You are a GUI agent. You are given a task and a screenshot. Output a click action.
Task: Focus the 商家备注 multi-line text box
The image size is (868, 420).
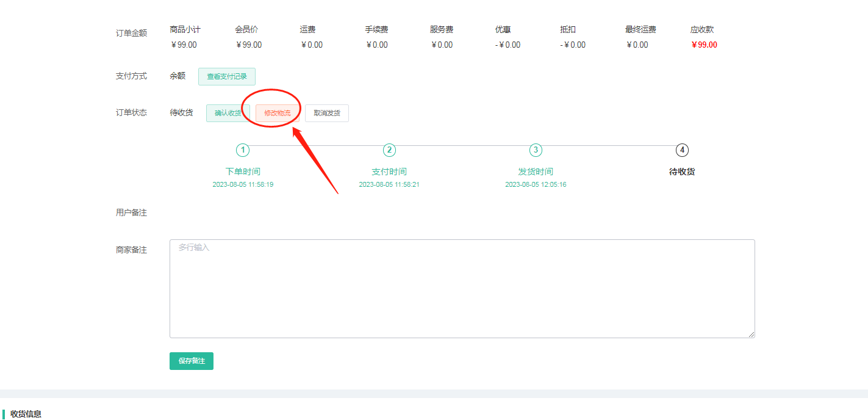click(x=462, y=288)
